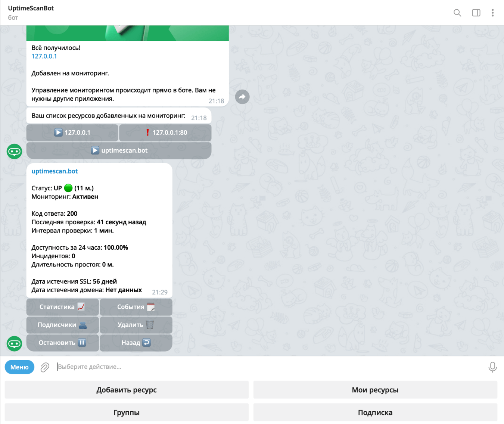Click 'Дата истечения домена: Нет данных' line

pyautogui.click(x=87, y=290)
